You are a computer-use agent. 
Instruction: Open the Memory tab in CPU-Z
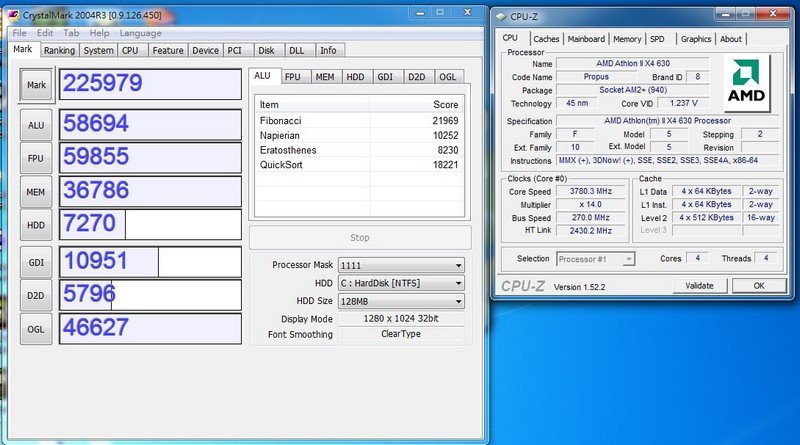coord(627,39)
